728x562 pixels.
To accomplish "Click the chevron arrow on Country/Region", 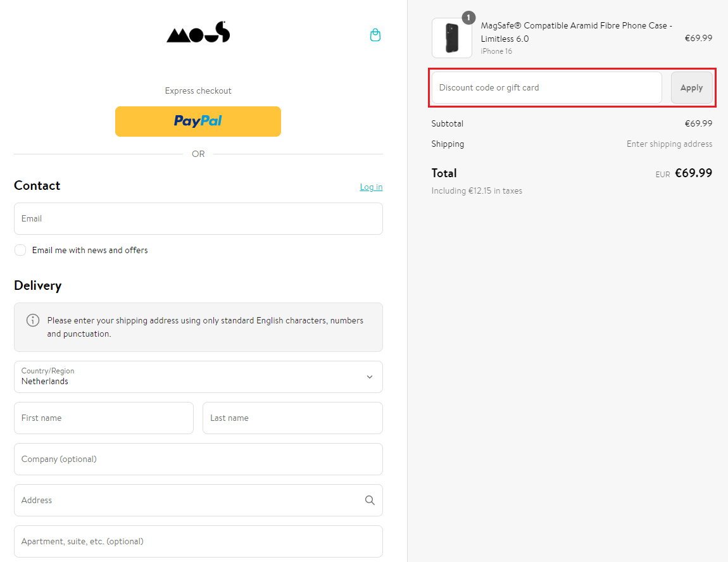I will point(370,377).
